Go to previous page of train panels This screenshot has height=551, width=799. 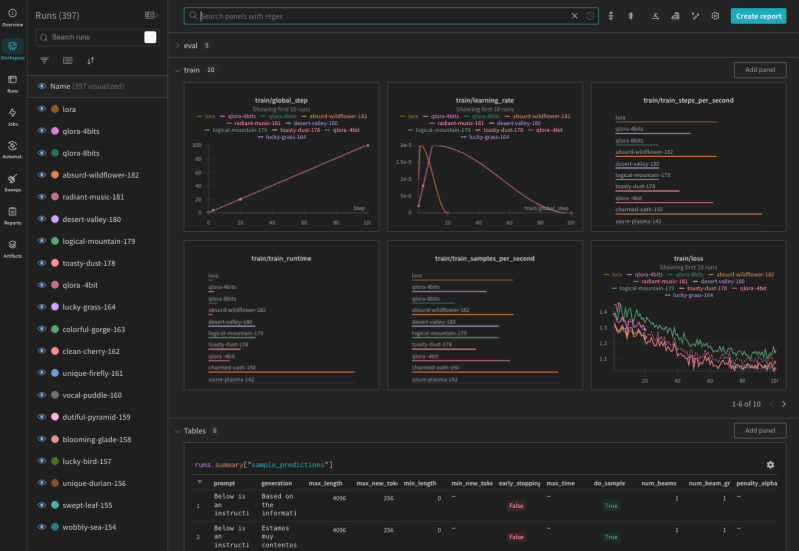(771, 404)
